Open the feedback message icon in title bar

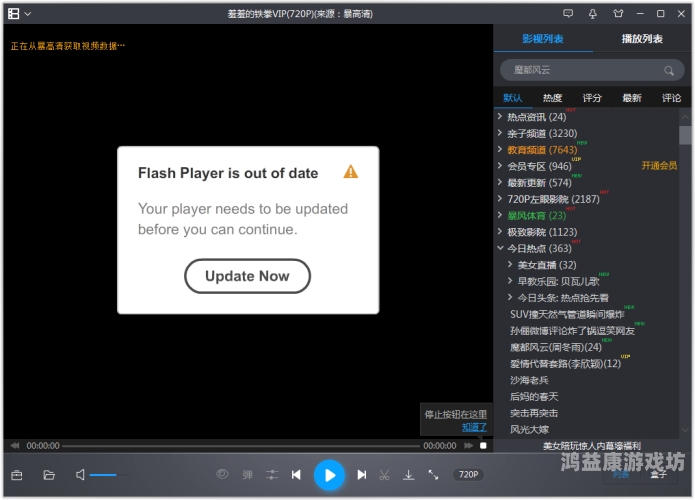pos(568,14)
